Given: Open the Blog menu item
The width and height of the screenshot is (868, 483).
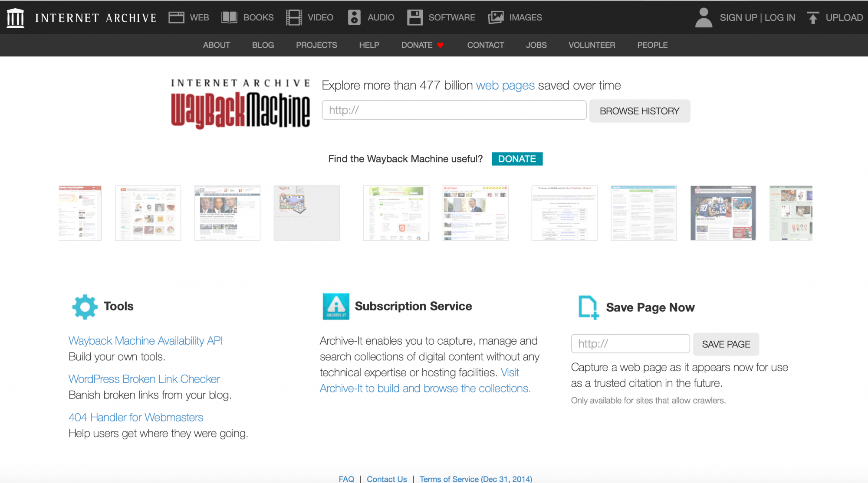Looking at the screenshot, I should (x=263, y=45).
